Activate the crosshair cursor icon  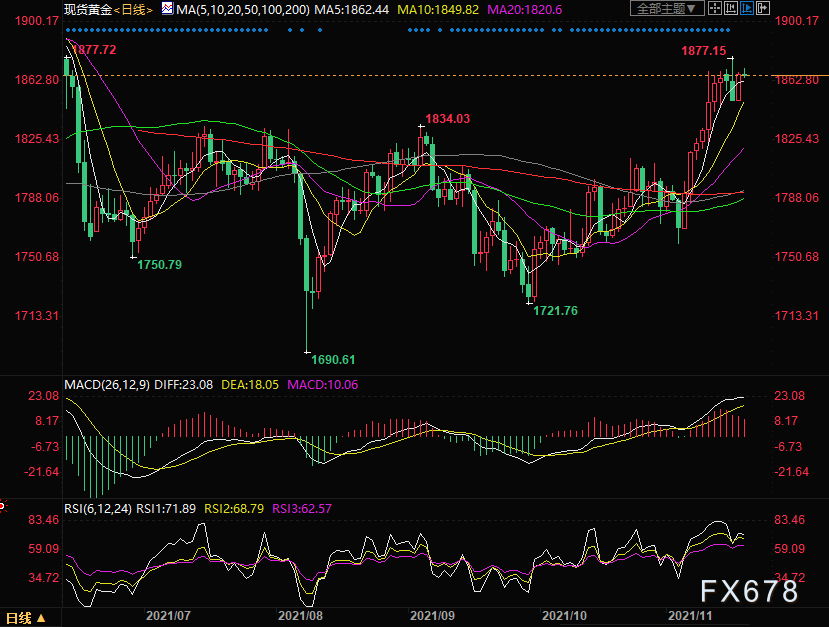(x=715, y=8)
